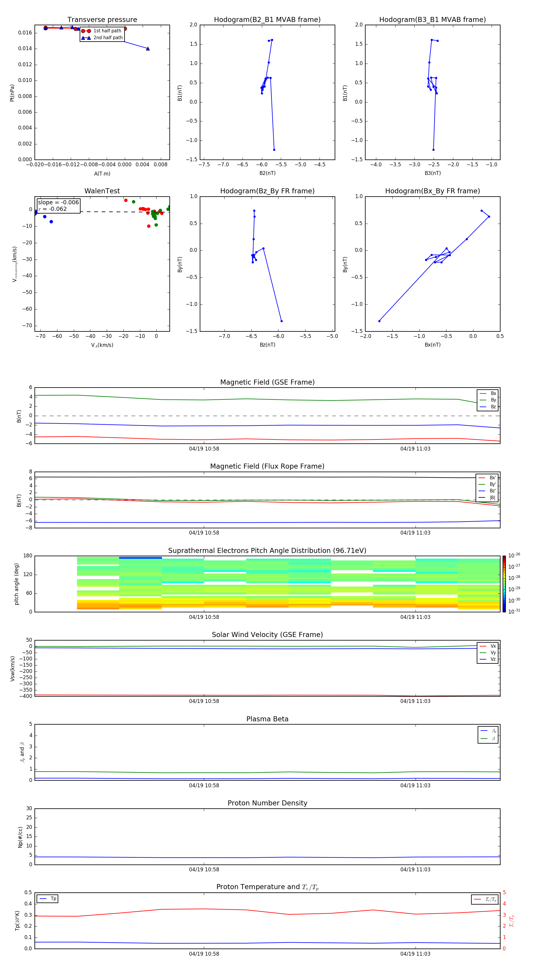
Task: Click the 'r = -0.062' annotation
Action: pyautogui.click(x=53, y=209)
